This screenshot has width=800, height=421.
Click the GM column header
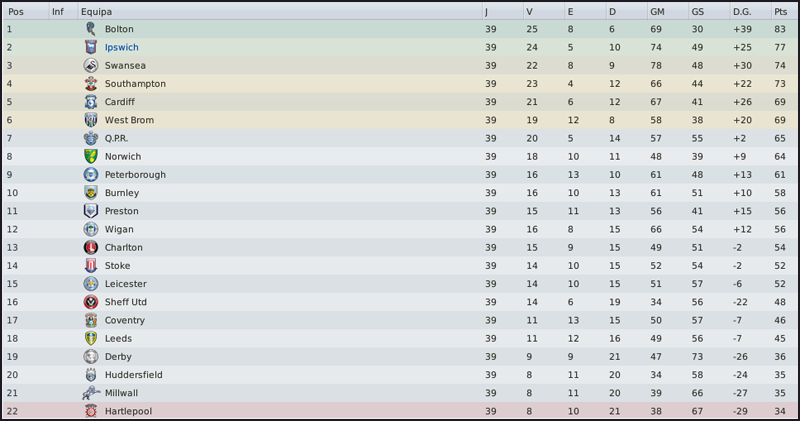click(x=657, y=12)
